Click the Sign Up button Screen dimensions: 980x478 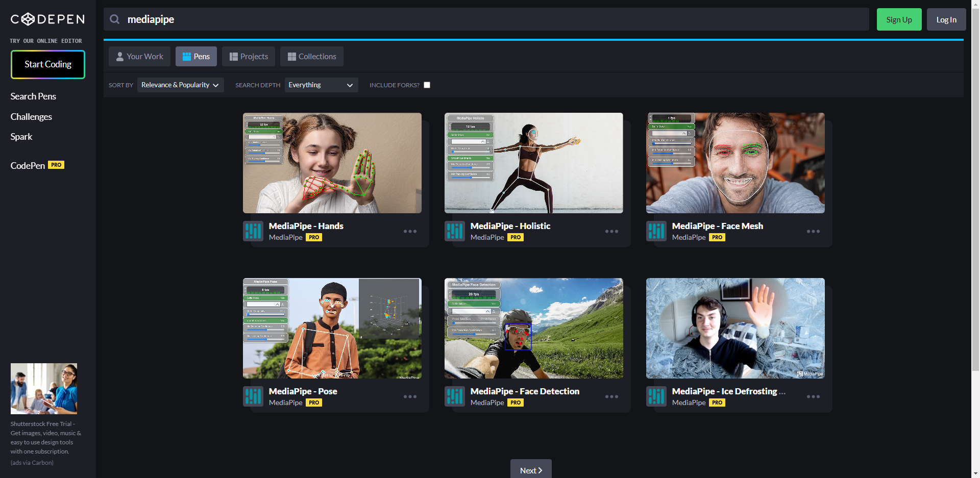coord(899,19)
